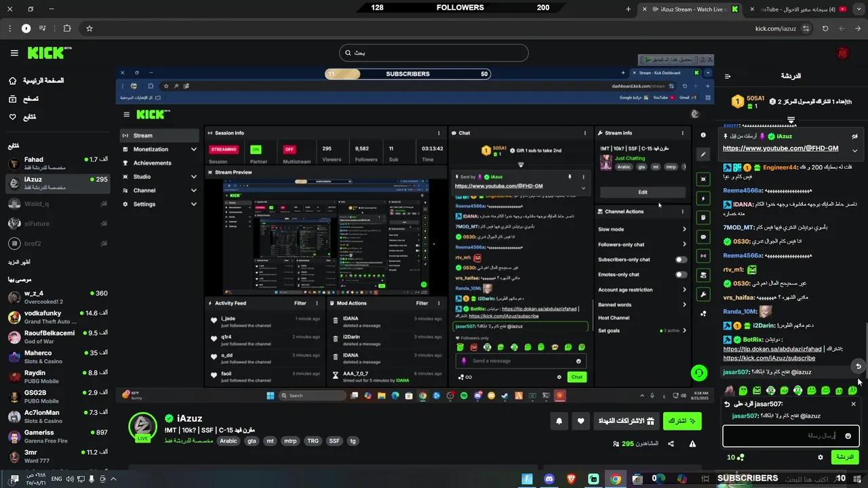Click the Arabic tag under stream title
Image resolution: width=868 pixels, height=488 pixels.
pos(229,441)
